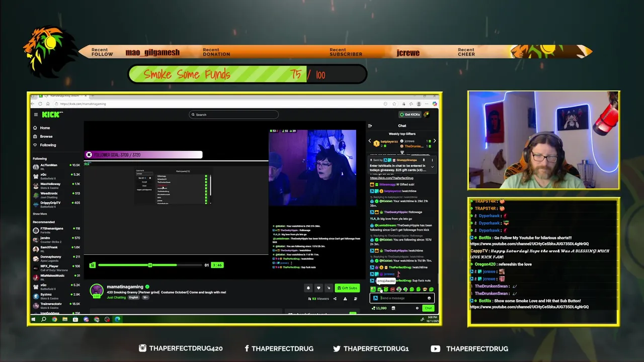644x362 pixels.
Task: Click the 11,090 channel points balance
Action: point(379,308)
